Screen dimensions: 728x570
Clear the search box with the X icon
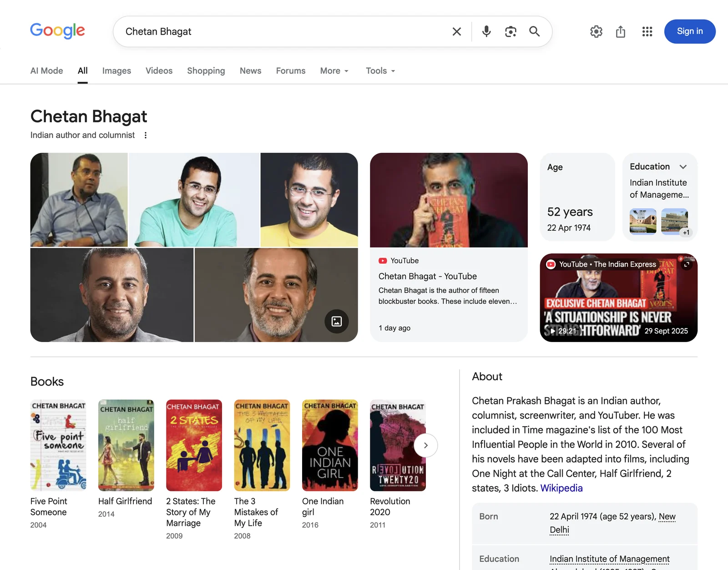457,31
